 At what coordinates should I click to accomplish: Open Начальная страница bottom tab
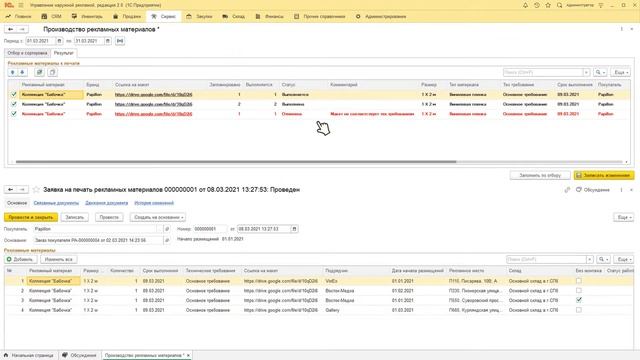tap(29, 356)
